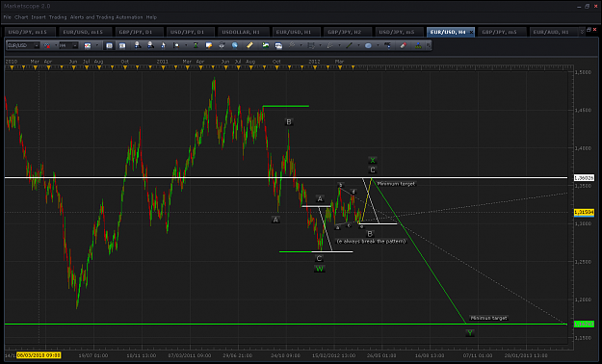Expand the ellipse tool dropdown arrow

pos(378,45)
